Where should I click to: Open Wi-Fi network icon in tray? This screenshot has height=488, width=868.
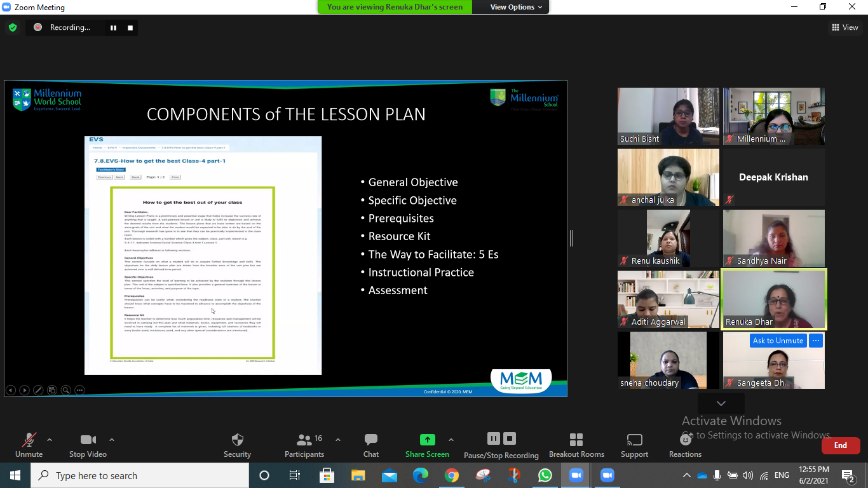(x=764, y=475)
